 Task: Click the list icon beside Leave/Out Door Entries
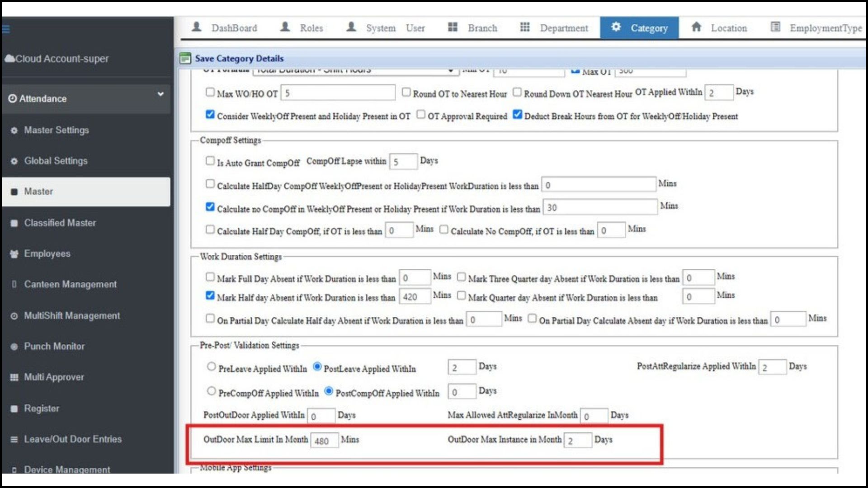(x=14, y=439)
